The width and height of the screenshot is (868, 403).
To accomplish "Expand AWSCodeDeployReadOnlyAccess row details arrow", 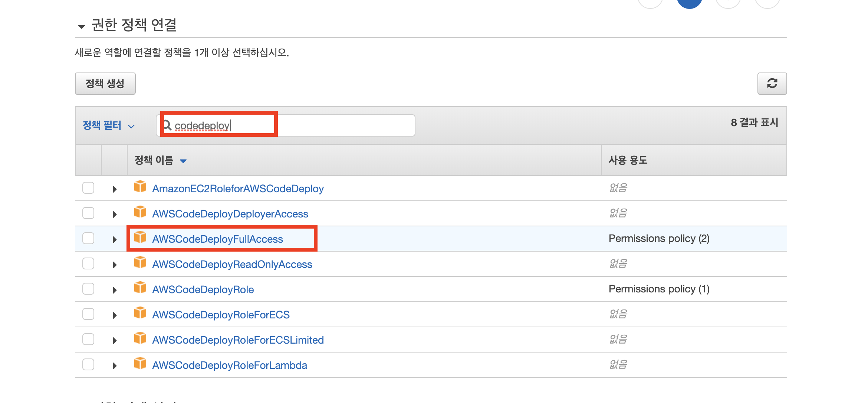I will click(x=115, y=265).
